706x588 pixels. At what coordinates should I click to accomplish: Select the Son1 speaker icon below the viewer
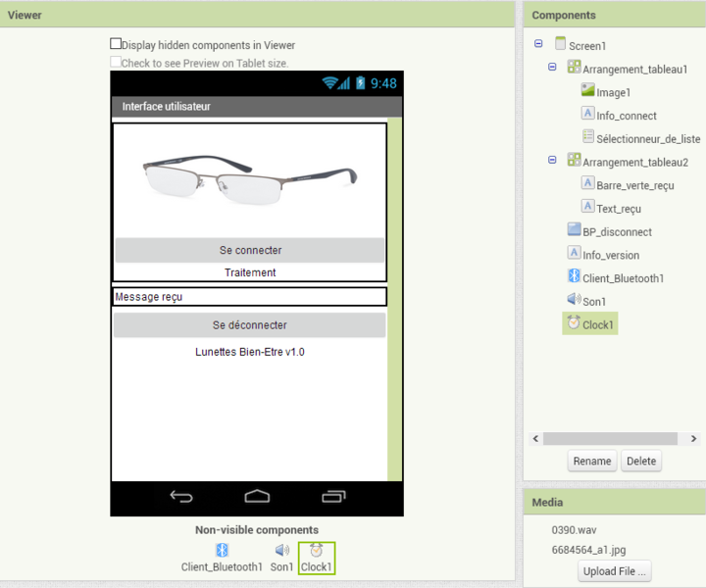[281, 551]
